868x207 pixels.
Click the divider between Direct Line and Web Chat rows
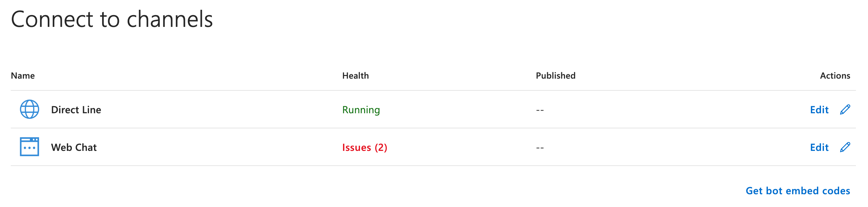tap(433, 128)
